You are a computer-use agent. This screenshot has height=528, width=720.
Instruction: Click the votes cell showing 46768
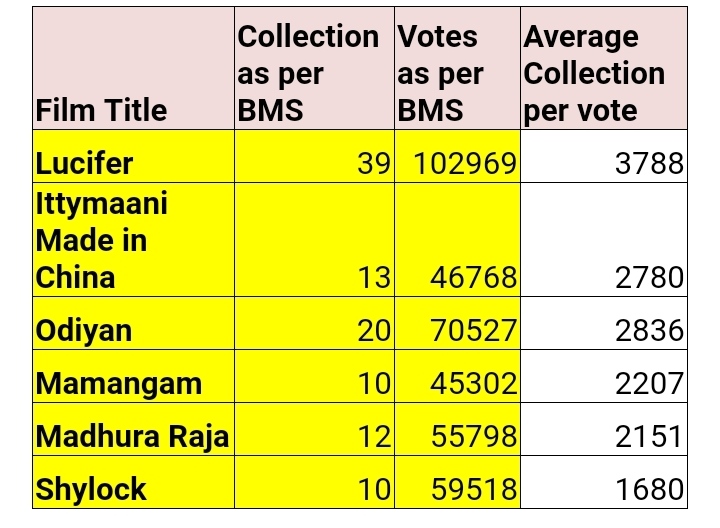coord(457,240)
